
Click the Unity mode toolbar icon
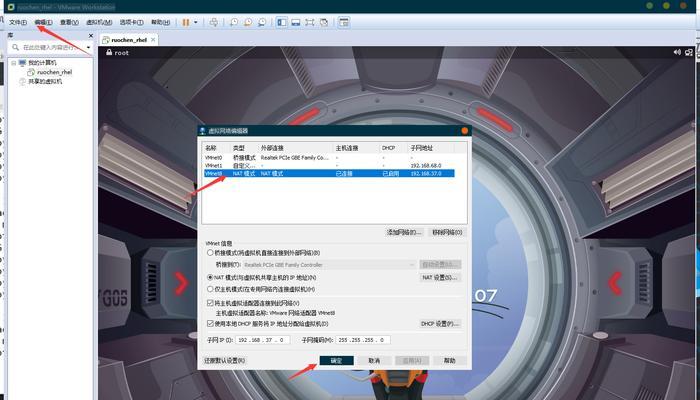click(324, 22)
